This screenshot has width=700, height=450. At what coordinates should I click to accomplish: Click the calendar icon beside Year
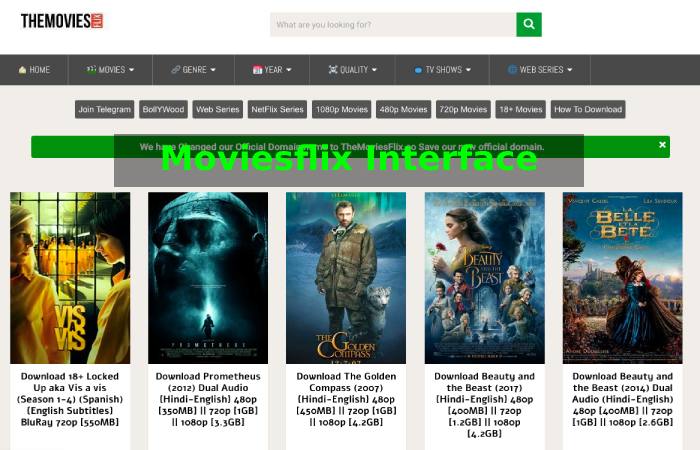point(257,70)
